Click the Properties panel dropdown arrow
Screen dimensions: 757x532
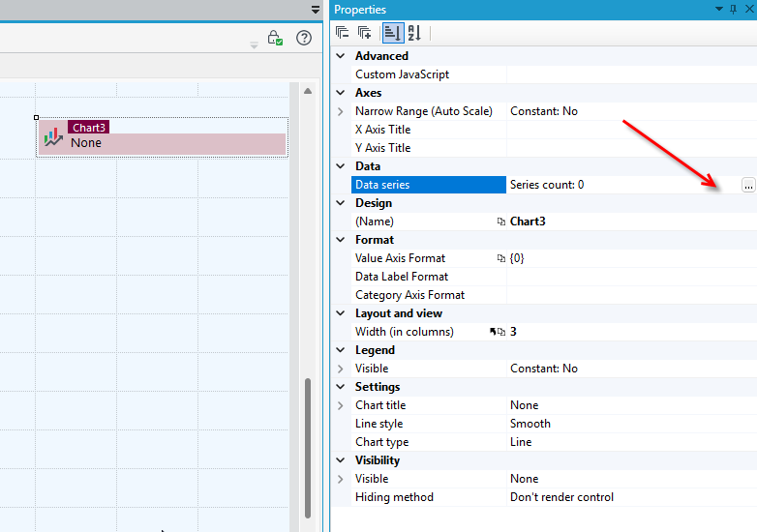[x=719, y=9]
